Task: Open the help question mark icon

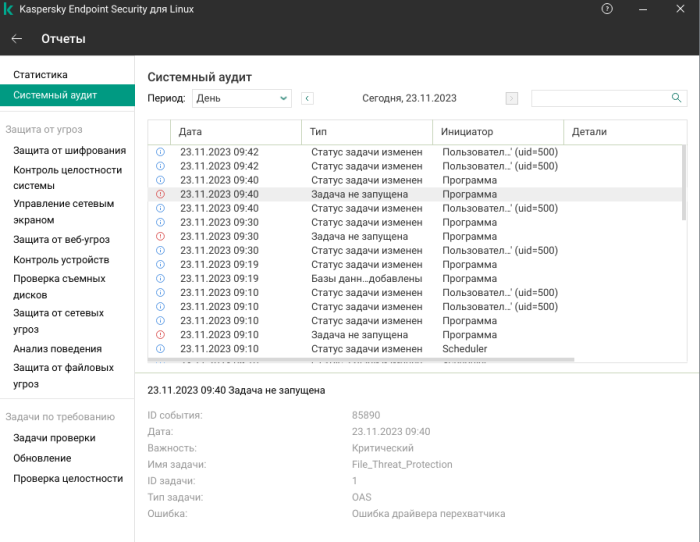Action: (x=607, y=9)
